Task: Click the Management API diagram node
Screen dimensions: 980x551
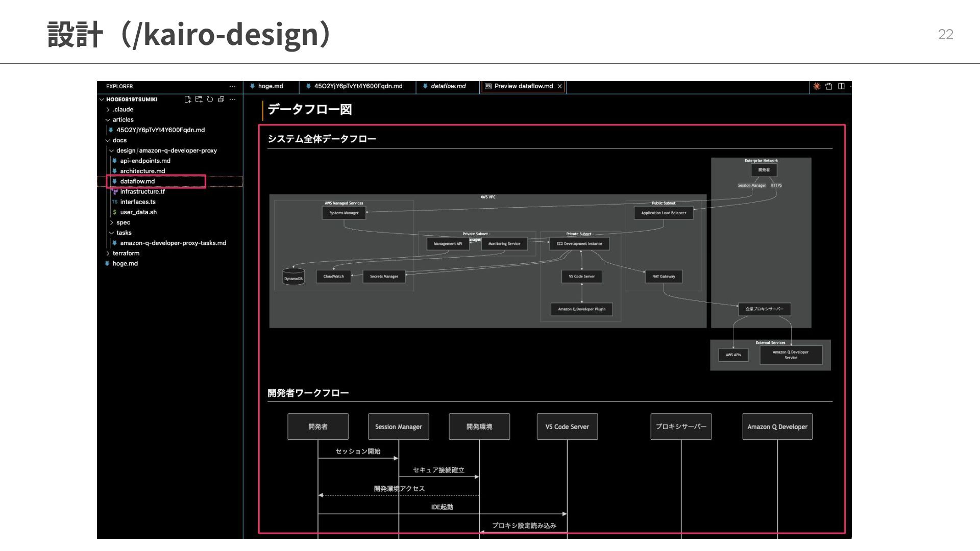Action: click(448, 244)
